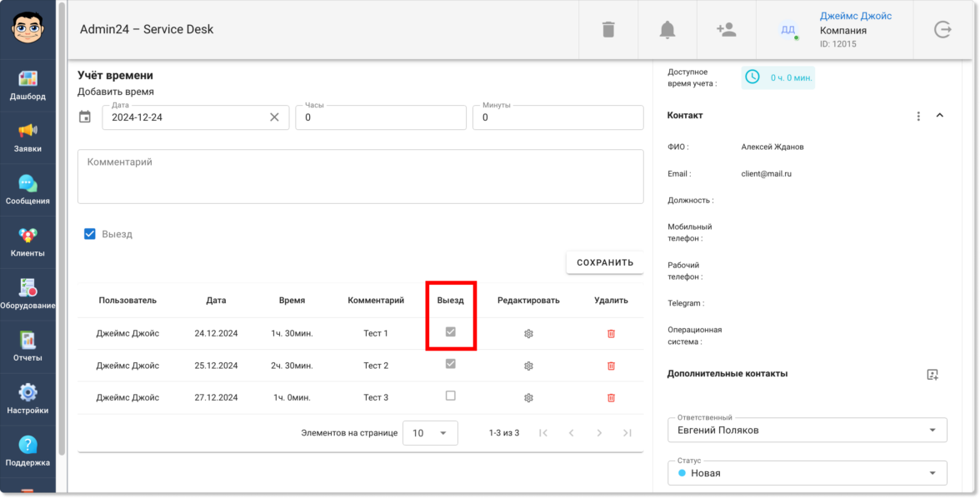Toggle Выезд checkbox in Тест 2 row
This screenshot has width=980, height=498.
[451, 364]
